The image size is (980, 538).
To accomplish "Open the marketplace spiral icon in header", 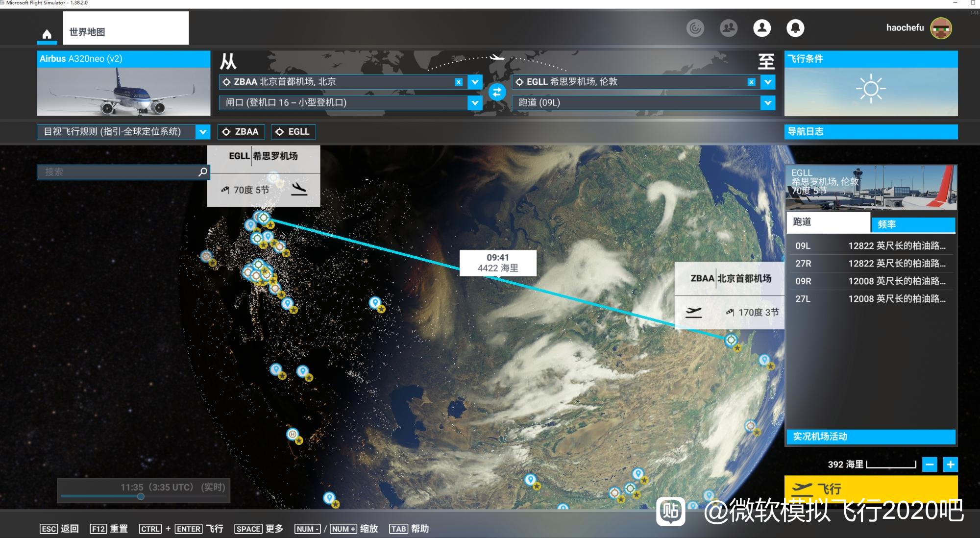I will point(695,28).
